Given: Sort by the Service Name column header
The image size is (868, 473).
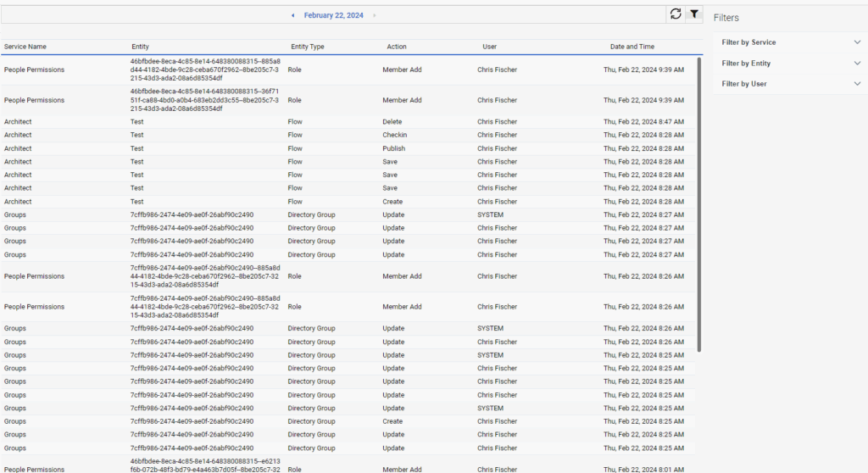Looking at the screenshot, I should (25, 47).
